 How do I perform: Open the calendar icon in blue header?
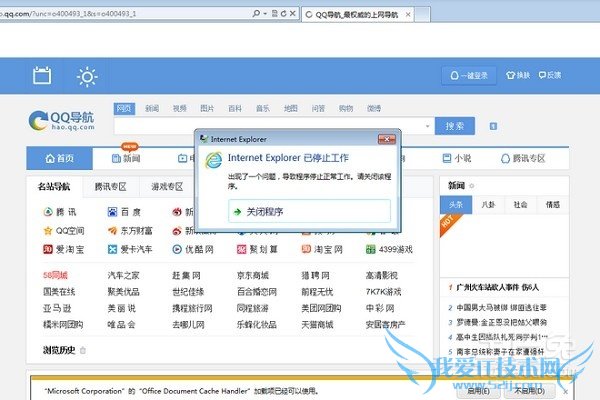(42, 75)
